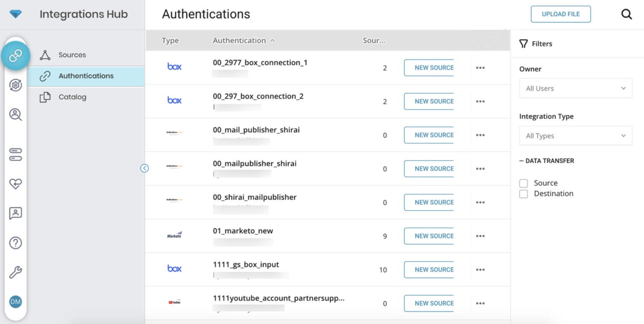Open more options for 01_marketo_new

pos(480,236)
